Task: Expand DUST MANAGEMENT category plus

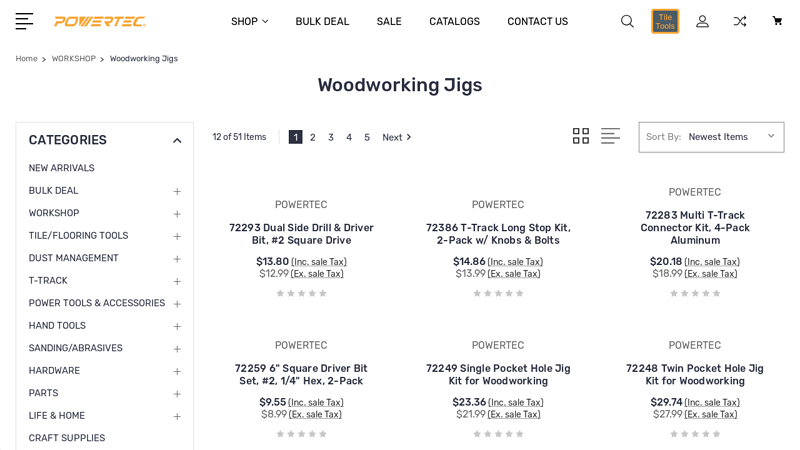Action: coord(177,259)
